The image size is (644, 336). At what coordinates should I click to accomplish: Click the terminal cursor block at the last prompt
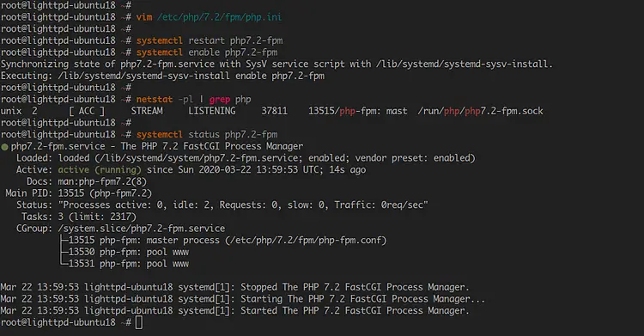coord(139,323)
